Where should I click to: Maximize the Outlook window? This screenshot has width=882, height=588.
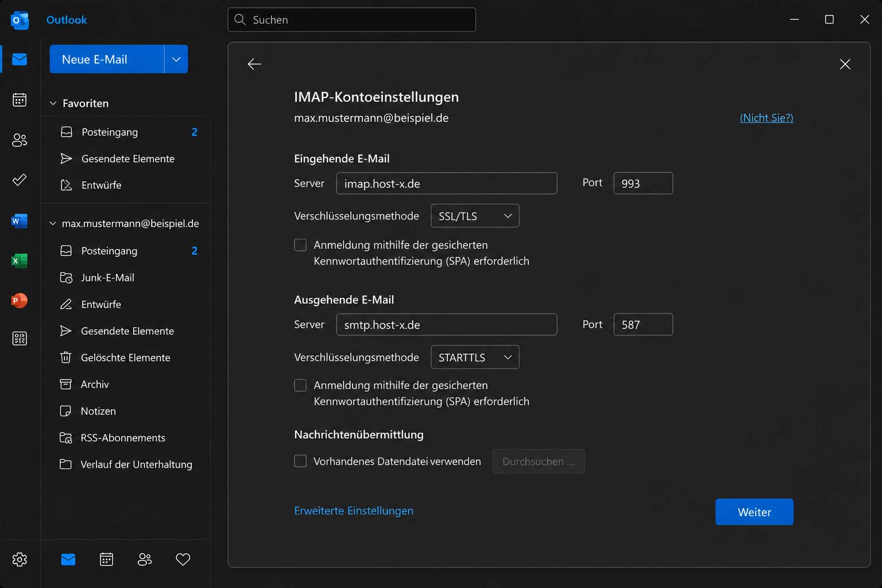(x=829, y=20)
